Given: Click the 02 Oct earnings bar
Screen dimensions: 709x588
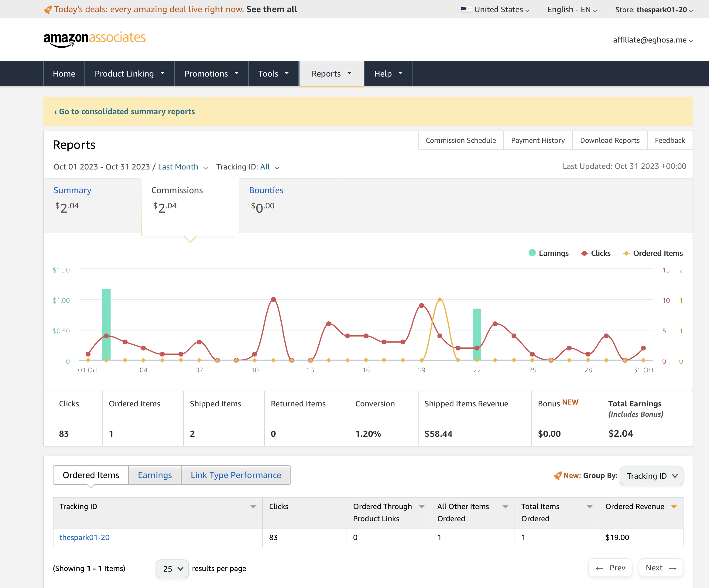Looking at the screenshot, I should tap(106, 325).
